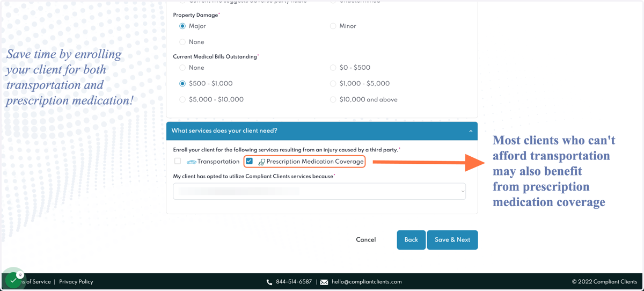
Task: Select $5,000 - $10,000 medical bills
Action: (x=182, y=99)
